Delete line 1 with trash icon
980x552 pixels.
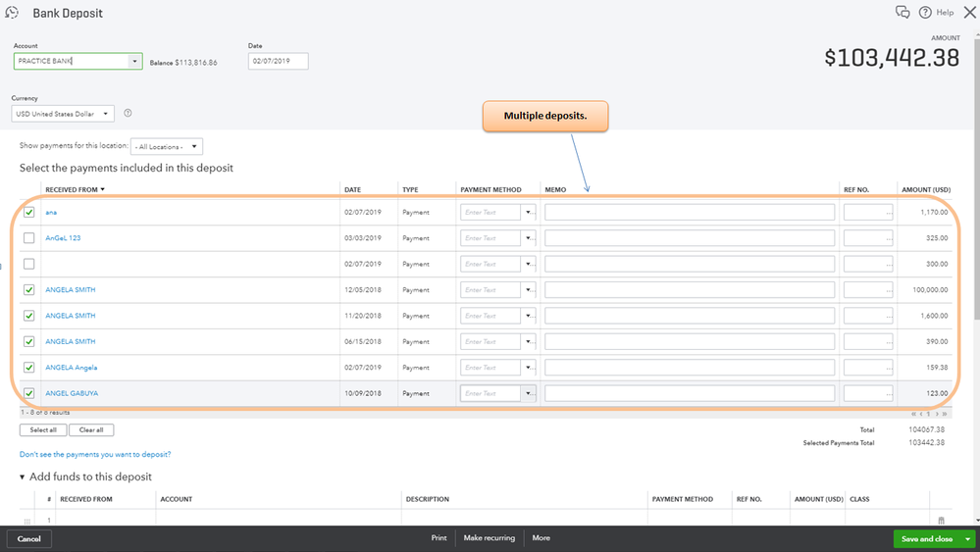tap(941, 521)
